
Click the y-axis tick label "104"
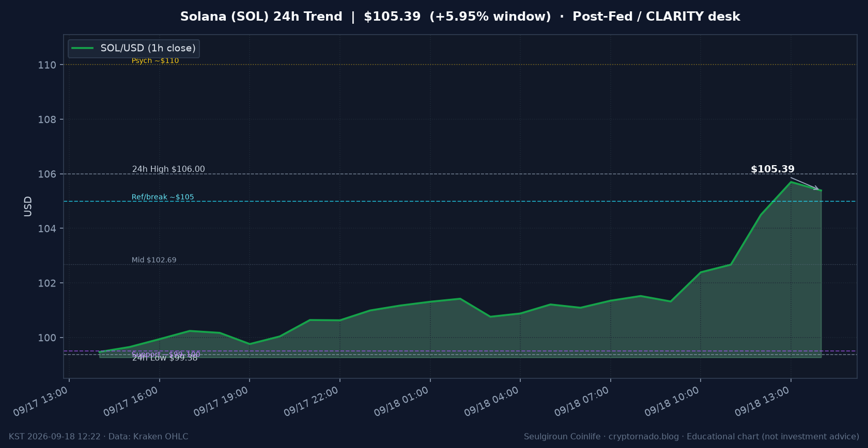47,229
